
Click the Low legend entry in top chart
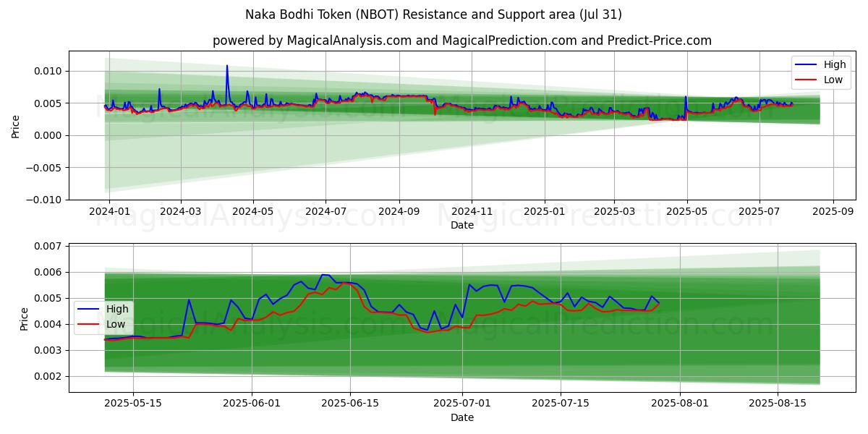820,80
